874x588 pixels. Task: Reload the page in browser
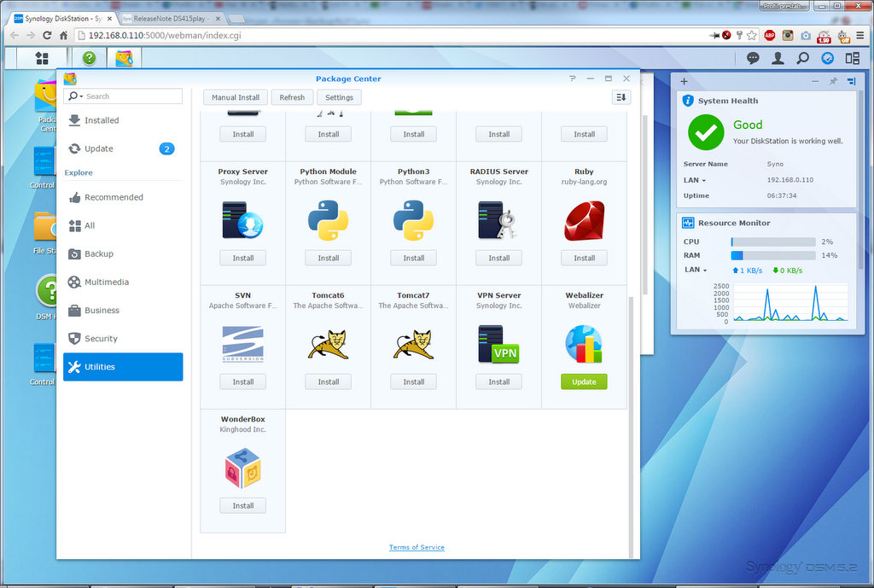47,35
